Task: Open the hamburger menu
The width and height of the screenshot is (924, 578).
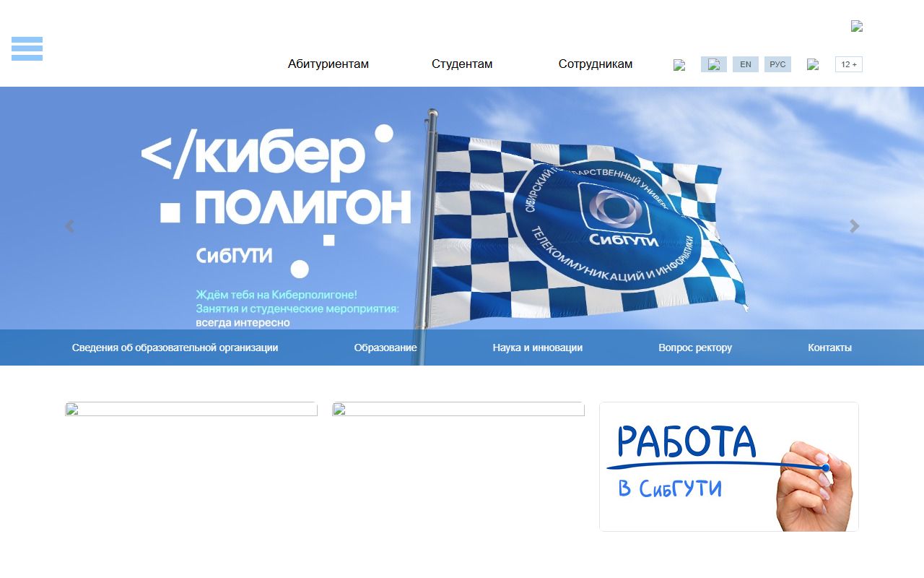Action: (27, 48)
